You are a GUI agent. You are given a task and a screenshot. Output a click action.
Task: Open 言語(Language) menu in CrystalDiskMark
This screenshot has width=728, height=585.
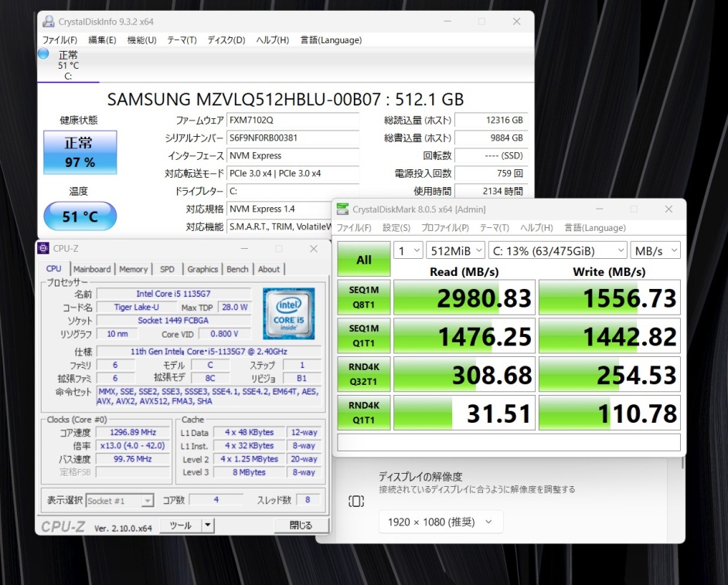tap(595, 228)
